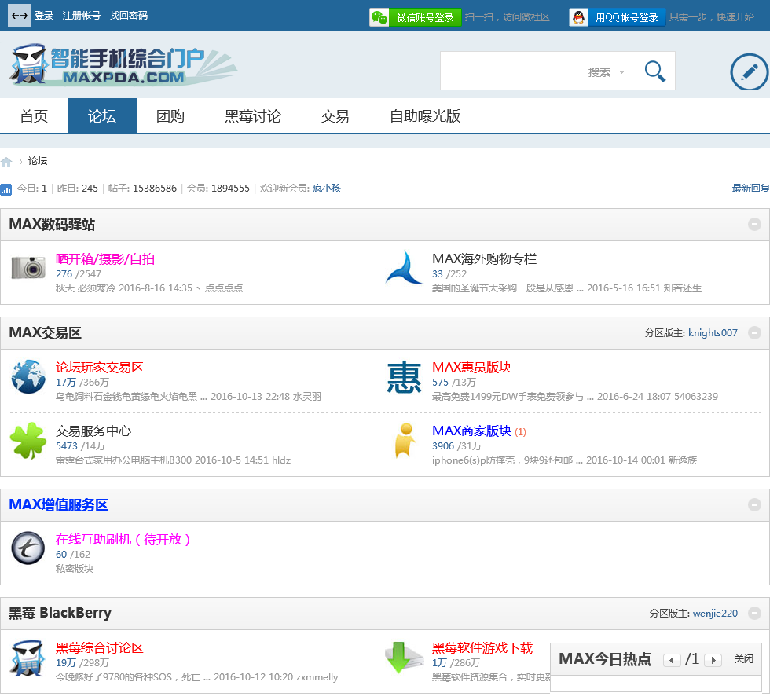
Task: Collapse the MAX数码驿站 section
Action: [x=754, y=225]
